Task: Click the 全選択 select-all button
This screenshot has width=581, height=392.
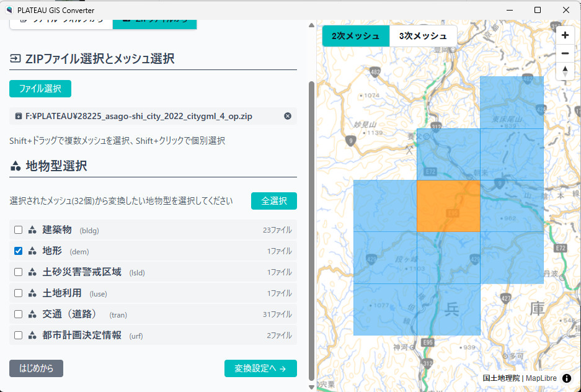Action: (273, 201)
